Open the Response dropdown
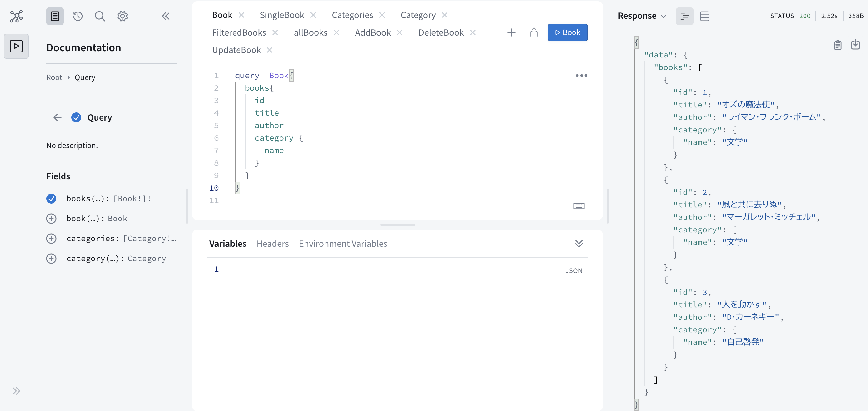868x411 pixels. 642,16
